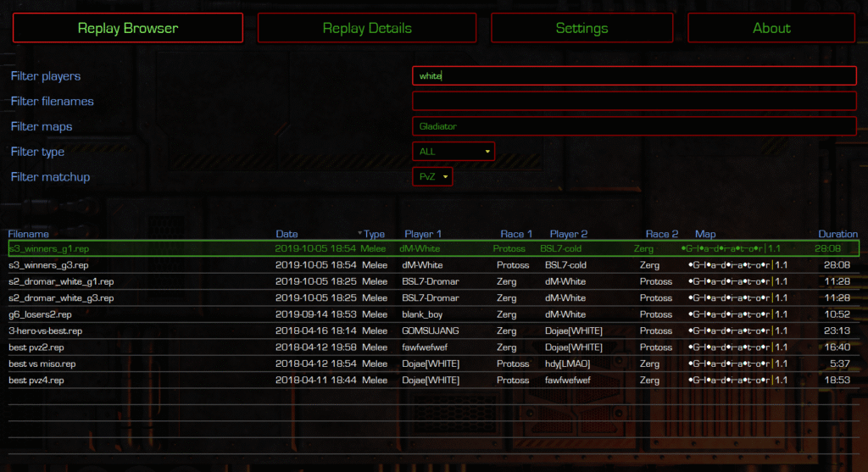The height and width of the screenshot is (472, 868).
Task: Select the s2_dromar_white_g1.rep replay
Action: (x=61, y=281)
